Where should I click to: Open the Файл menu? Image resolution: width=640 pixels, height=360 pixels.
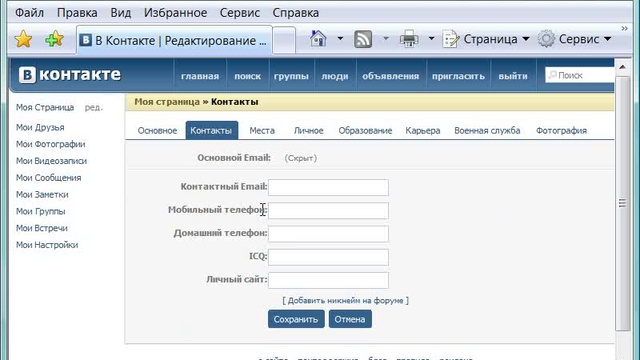tap(29, 13)
